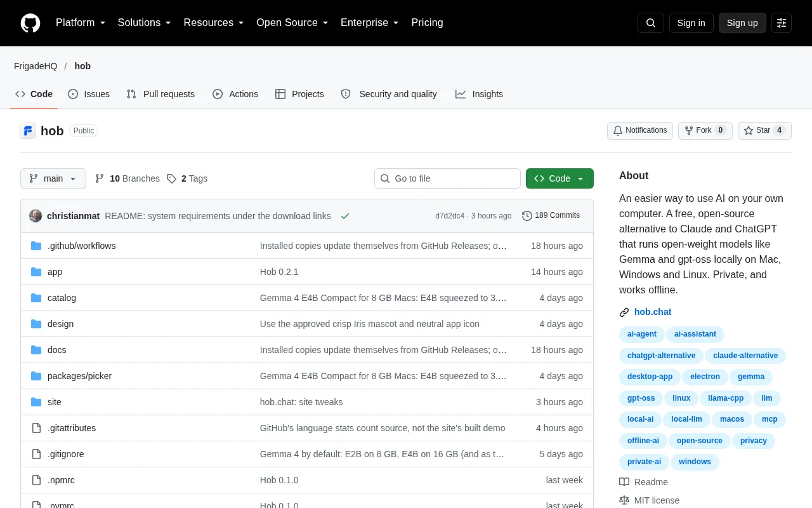This screenshot has width=812, height=508.
Task: Open the appearance settings icon beside Sign up
Action: [x=782, y=23]
